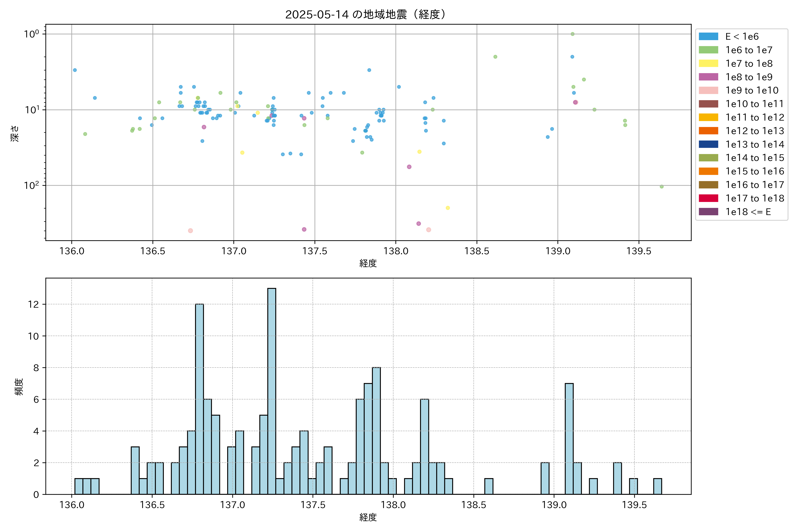Click the magenta 1e8 to 1e9 legend swatch
This screenshot has height=532, width=798.
click(x=708, y=77)
